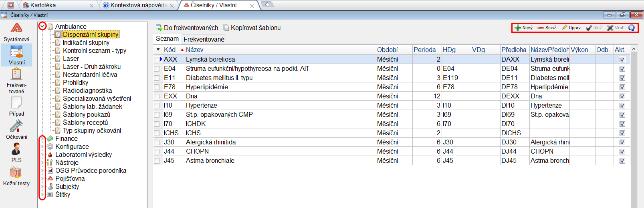
Task: Uncheck Akt. checkbox for Astma bronchiale
Action: [x=622, y=161]
